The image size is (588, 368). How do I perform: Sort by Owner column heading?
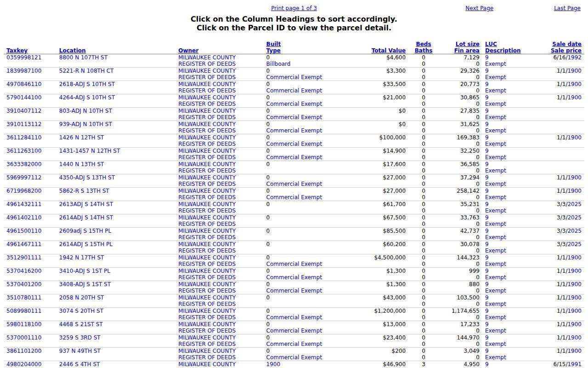click(188, 51)
